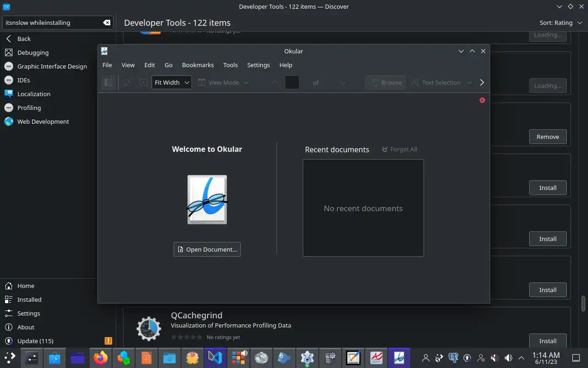588x368 pixels.
Task: Click the zoom-to-selection icon in the Okular toolbar
Action: [128, 82]
